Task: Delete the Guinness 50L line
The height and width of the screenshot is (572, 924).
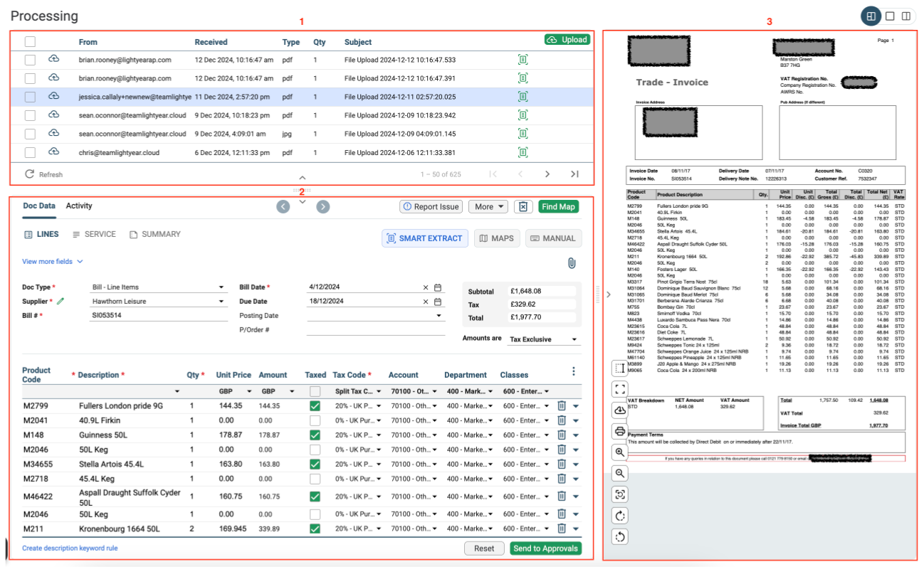Action: click(x=561, y=435)
